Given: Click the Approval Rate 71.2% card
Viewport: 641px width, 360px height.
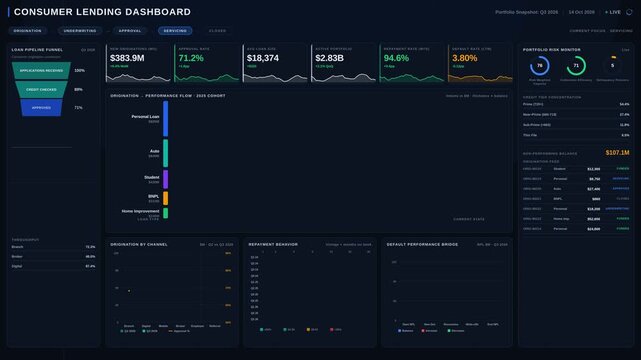Looking at the screenshot, I should coord(206,63).
